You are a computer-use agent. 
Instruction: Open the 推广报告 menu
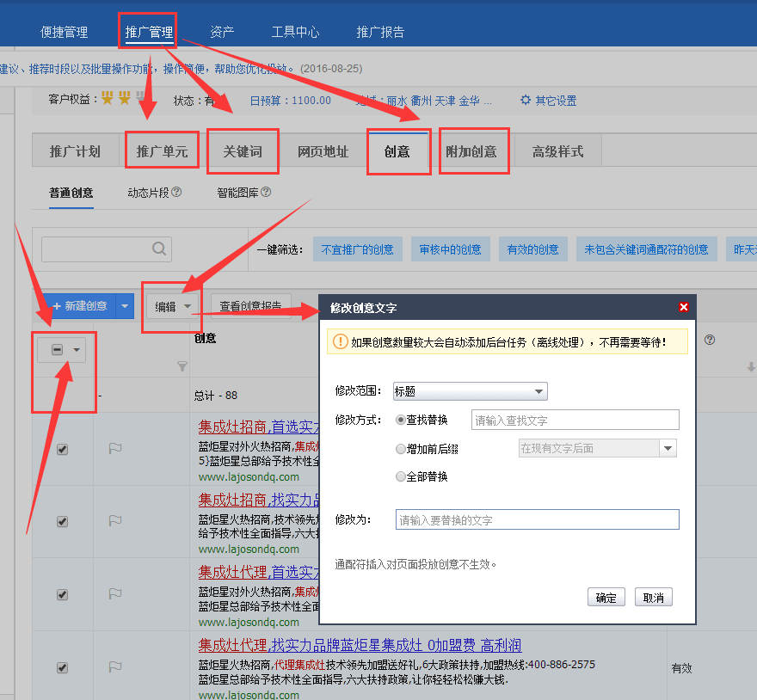(381, 32)
